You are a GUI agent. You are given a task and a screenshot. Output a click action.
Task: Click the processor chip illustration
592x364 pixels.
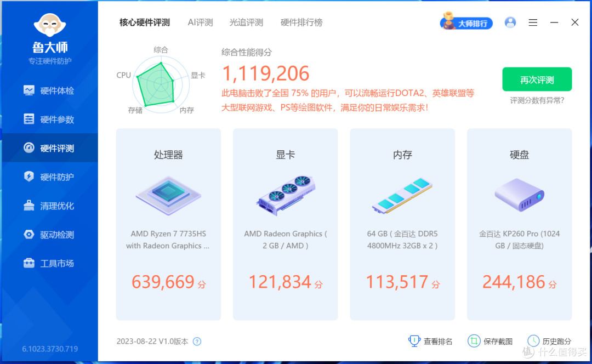[168, 196]
